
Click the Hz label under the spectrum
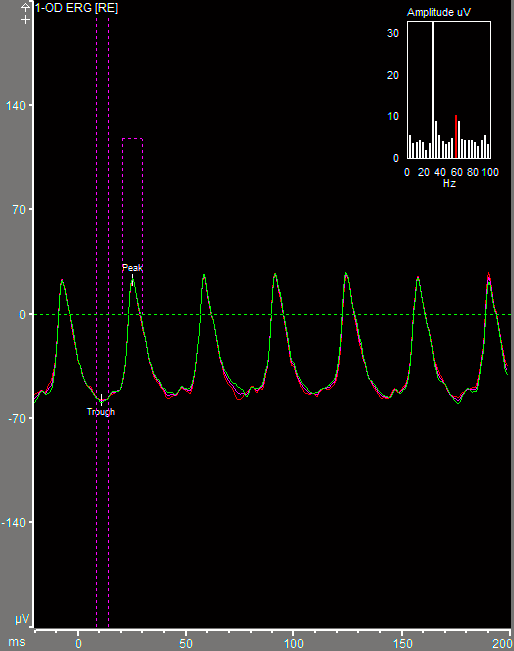[449, 183]
